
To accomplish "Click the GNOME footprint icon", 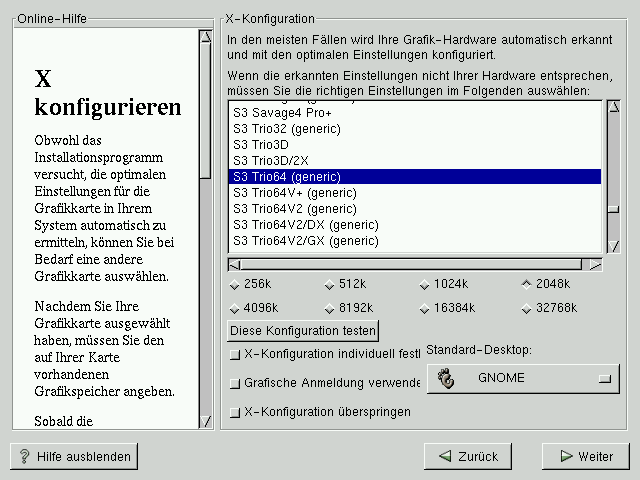I will pos(447,379).
